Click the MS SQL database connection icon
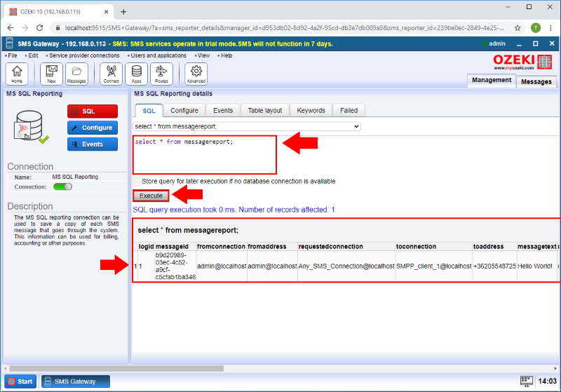561x392 pixels. point(30,126)
